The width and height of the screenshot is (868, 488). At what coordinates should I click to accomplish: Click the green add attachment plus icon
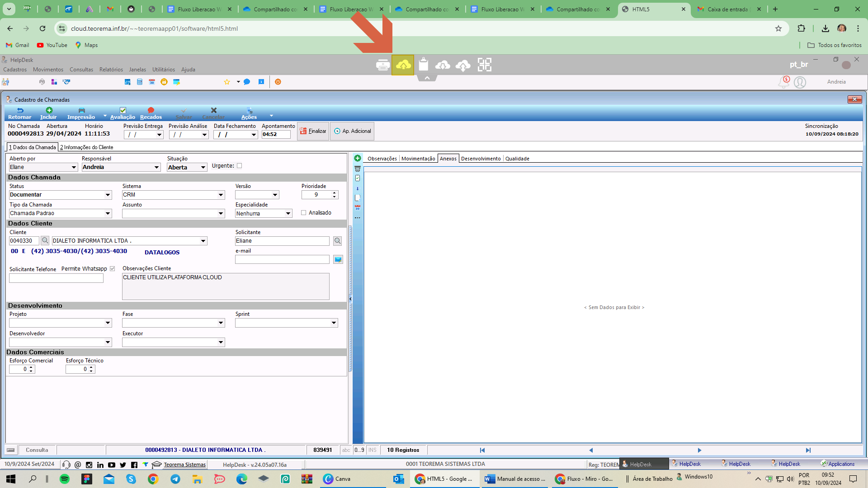[358, 158]
